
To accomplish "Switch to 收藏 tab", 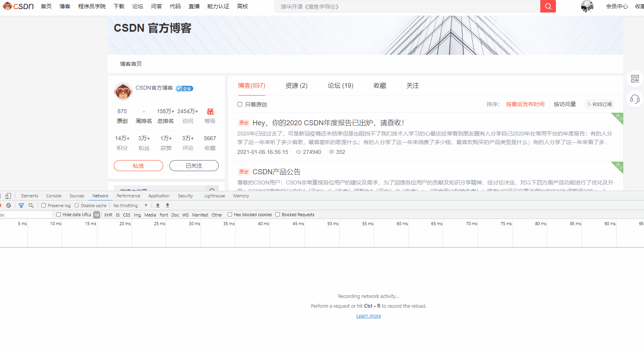I will (x=380, y=85).
